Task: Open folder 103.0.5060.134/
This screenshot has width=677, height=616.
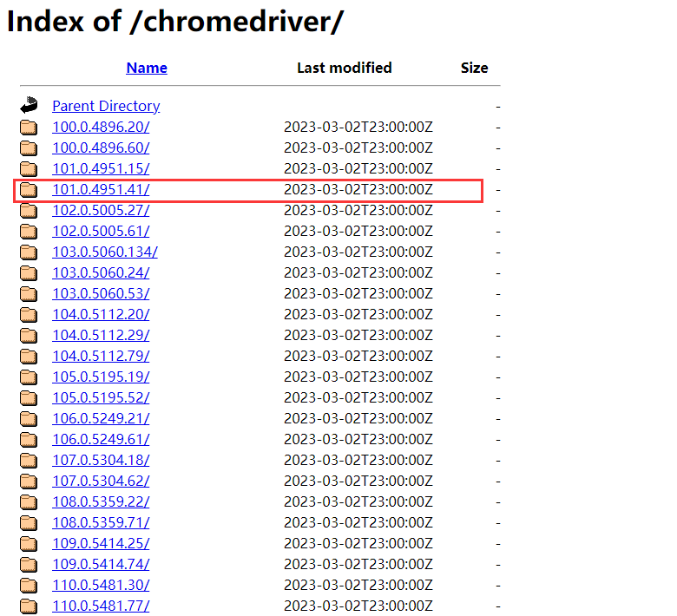Action: (x=105, y=252)
